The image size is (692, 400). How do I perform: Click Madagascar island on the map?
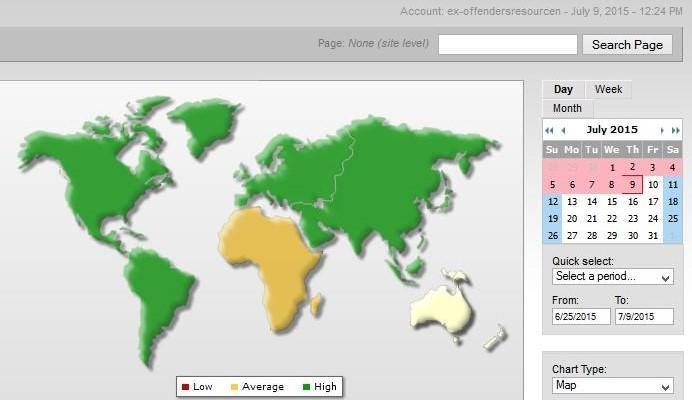coord(316,305)
